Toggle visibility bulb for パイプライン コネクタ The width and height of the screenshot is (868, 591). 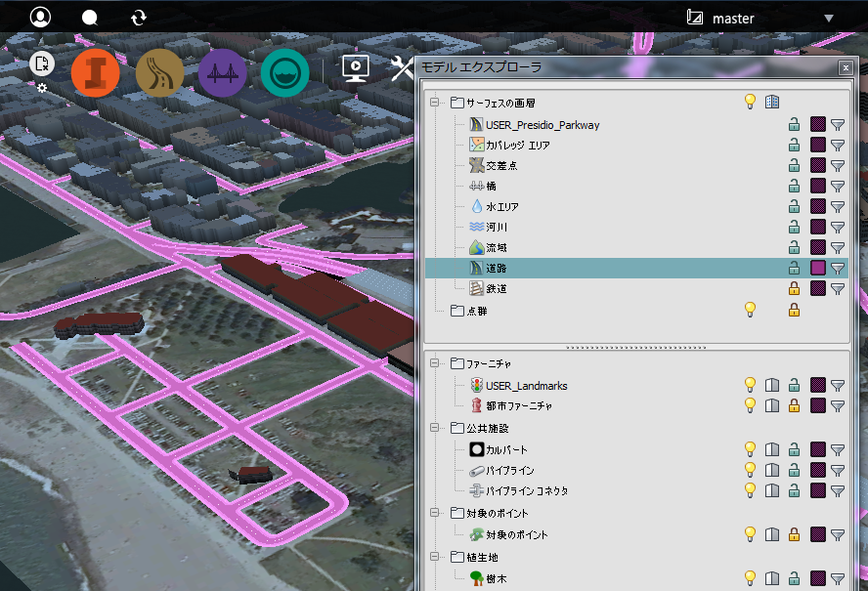750,489
